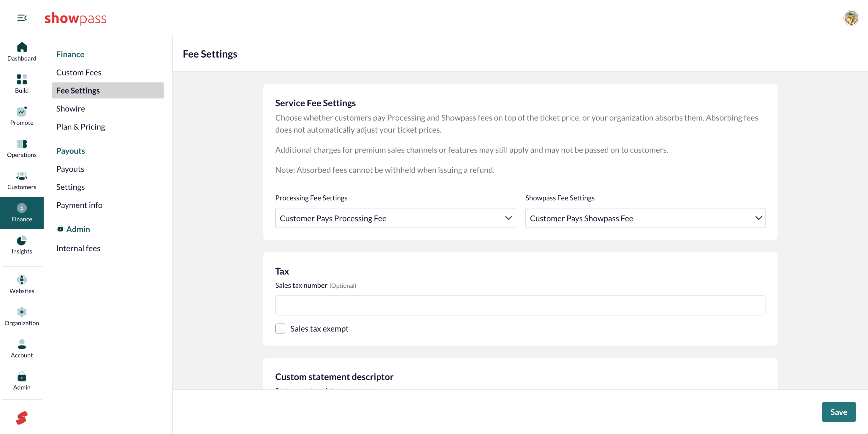Open the Build section icon
Screen dimensions: 868x434
pyautogui.click(x=22, y=79)
